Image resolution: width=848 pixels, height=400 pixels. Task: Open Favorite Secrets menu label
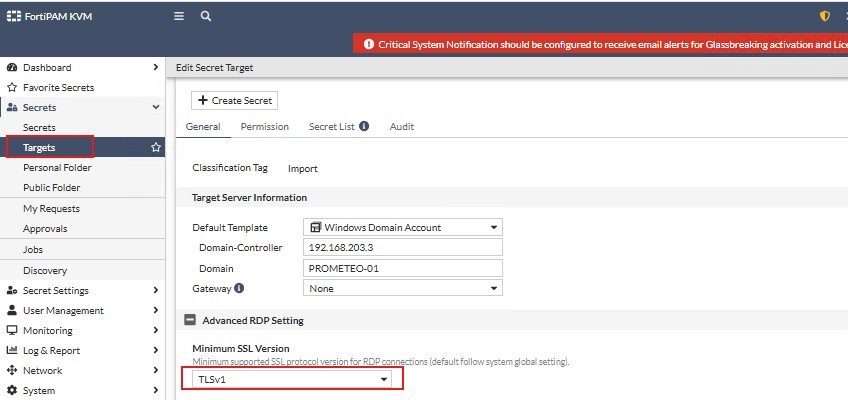(x=58, y=88)
